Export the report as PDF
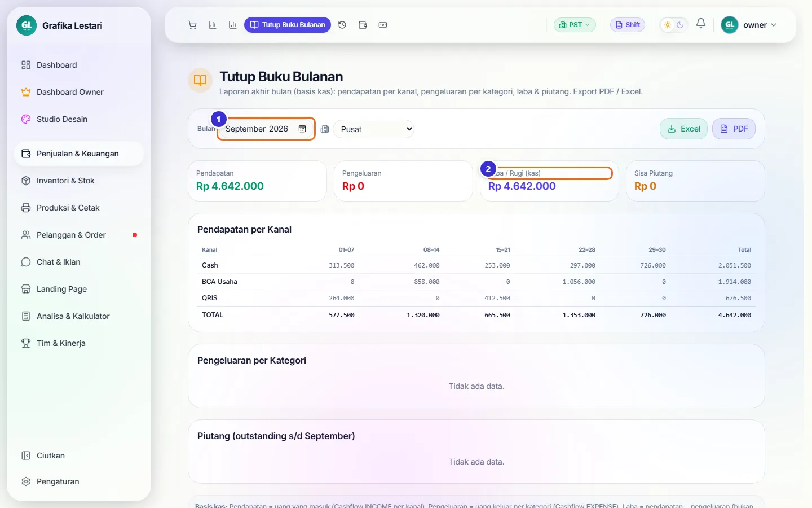The height and width of the screenshot is (508, 812). (x=734, y=129)
